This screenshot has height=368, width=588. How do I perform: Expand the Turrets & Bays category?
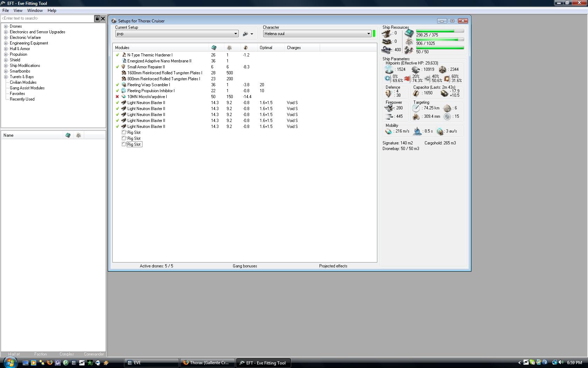(6, 77)
